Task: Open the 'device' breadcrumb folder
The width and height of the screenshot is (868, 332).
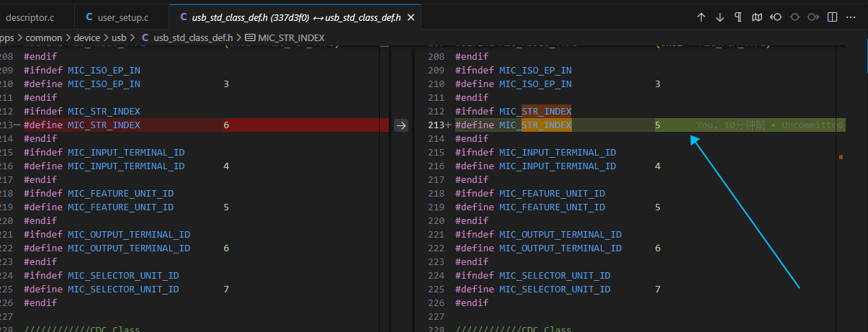Action: click(x=88, y=37)
